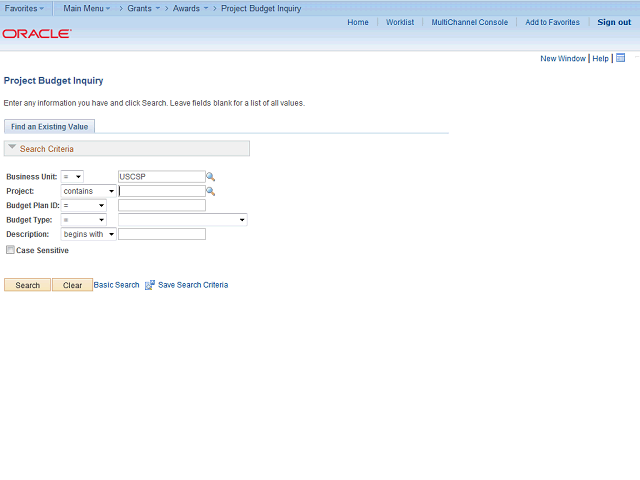Click Sign out
Screen dimensions: 640x480
614,22
